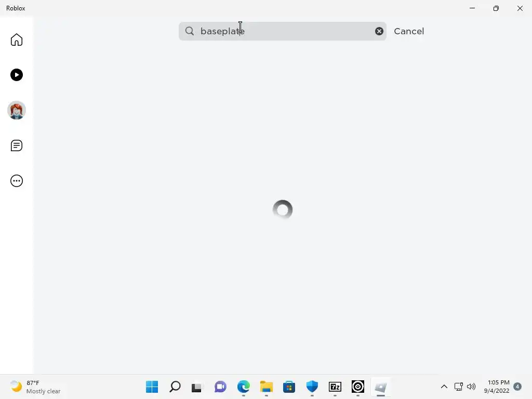This screenshot has width=532, height=399.
Task: Open the More options ellipsis icon
Action: click(16, 181)
